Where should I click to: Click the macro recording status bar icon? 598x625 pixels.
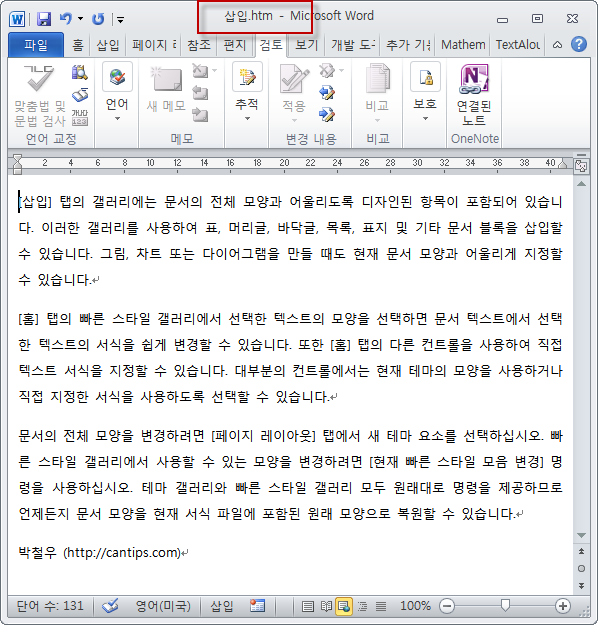pyautogui.click(x=257, y=606)
